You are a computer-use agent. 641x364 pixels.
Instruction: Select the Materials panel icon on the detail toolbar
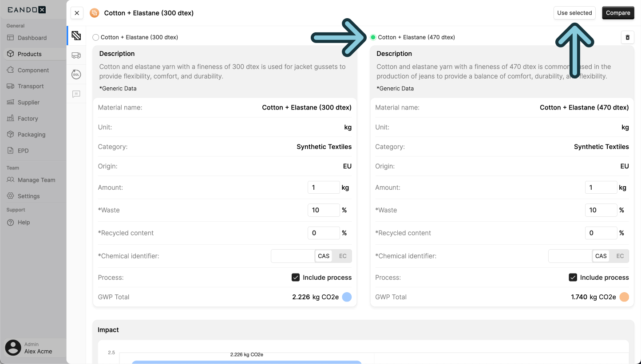coord(76,35)
